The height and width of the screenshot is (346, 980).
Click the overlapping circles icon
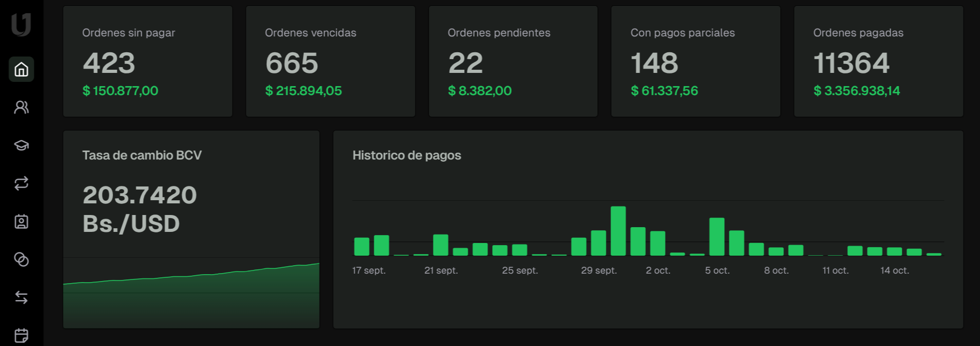(21, 259)
